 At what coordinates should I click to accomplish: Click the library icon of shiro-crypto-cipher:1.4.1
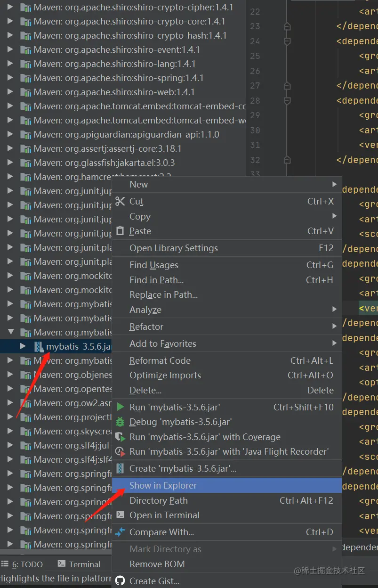coord(26,8)
